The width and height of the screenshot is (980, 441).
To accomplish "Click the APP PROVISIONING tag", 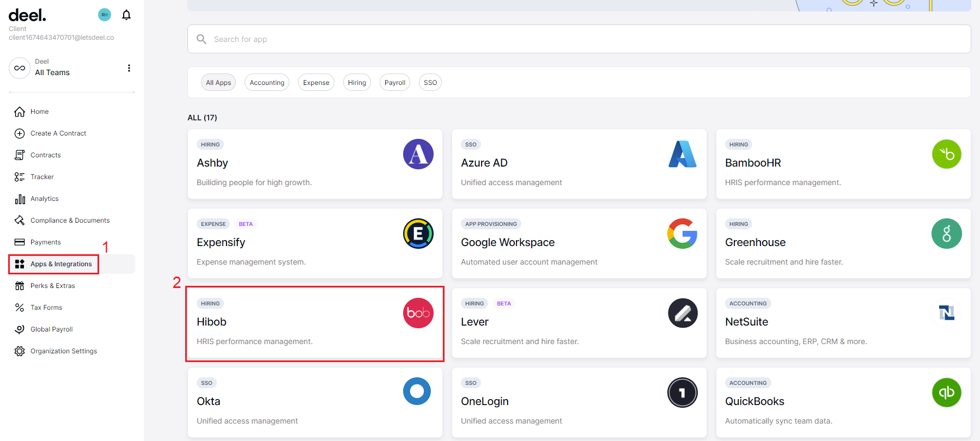I will (491, 224).
